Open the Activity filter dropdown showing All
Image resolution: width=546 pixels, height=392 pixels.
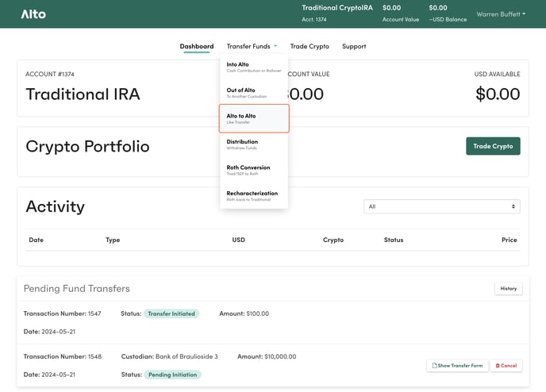coord(442,206)
